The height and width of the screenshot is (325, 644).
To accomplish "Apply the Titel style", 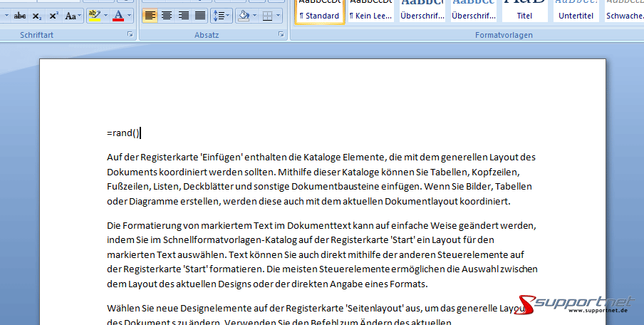I will [x=524, y=11].
